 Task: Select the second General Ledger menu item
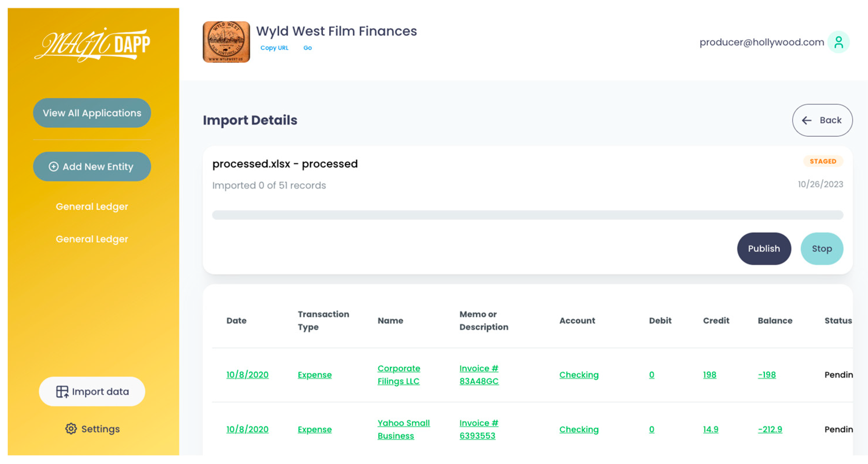point(92,239)
